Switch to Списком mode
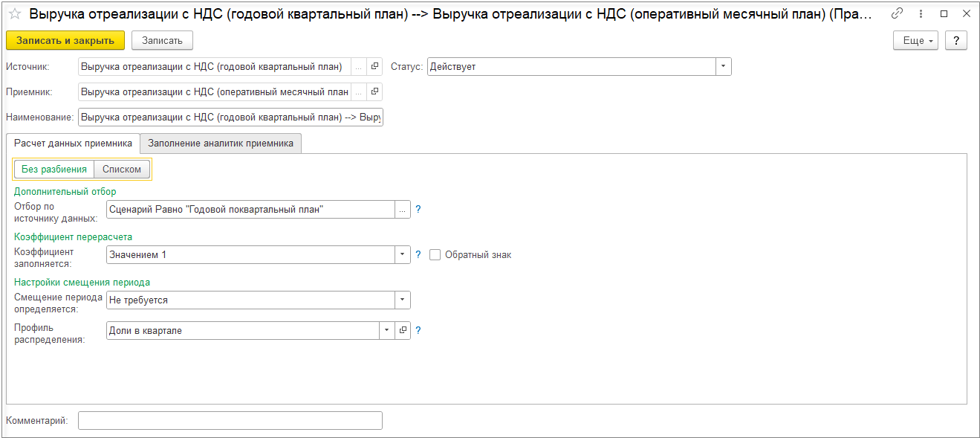The width and height of the screenshot is (980, 438). (x=122, y=170)
